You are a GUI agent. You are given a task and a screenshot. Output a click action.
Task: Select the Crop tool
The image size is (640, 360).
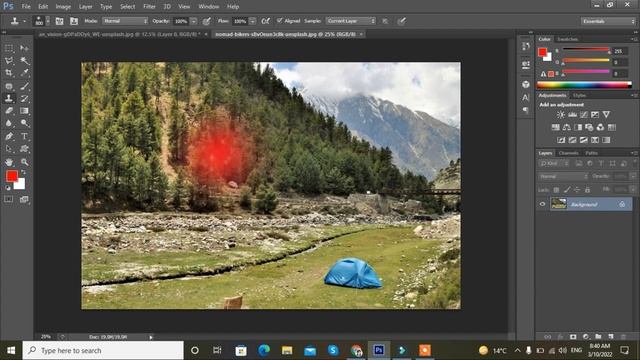click(9, 73)
